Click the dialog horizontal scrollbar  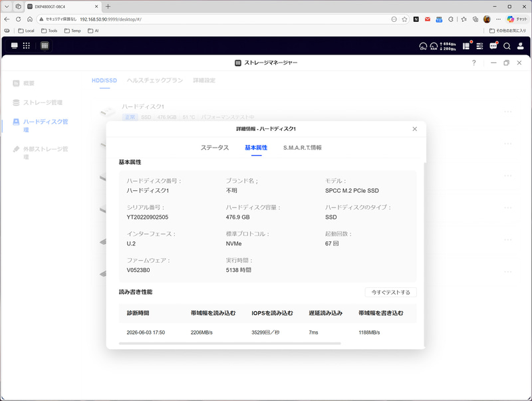click(x=229, y=343)
